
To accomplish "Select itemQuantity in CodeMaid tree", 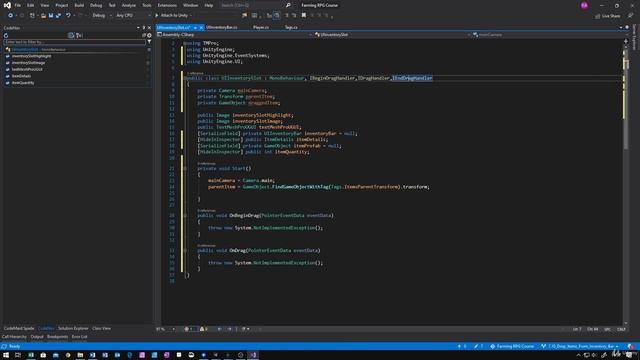I will click(x=23, y=83).
